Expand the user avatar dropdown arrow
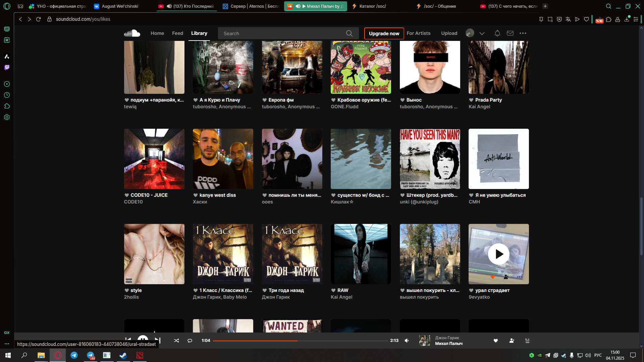This screenshot has width=644, height=362. [482, 34]
